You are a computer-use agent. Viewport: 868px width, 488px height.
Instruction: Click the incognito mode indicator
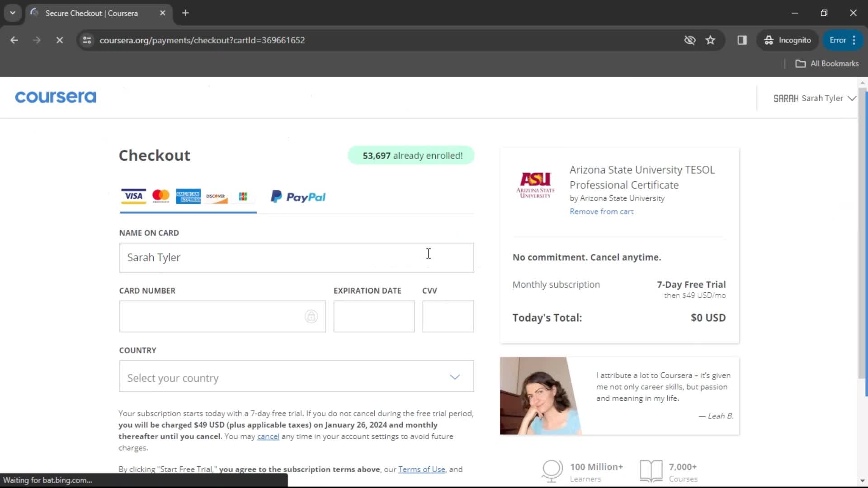[x=789, y=40]
